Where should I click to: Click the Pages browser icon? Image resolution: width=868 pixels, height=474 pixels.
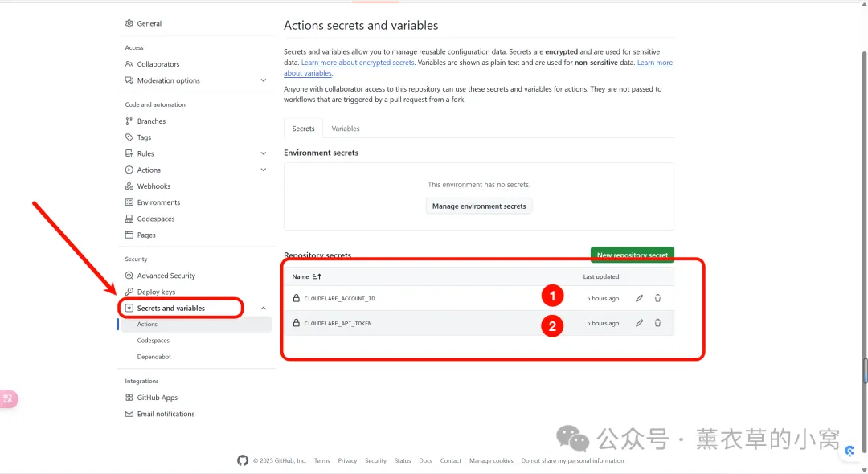tap(129, 235)
